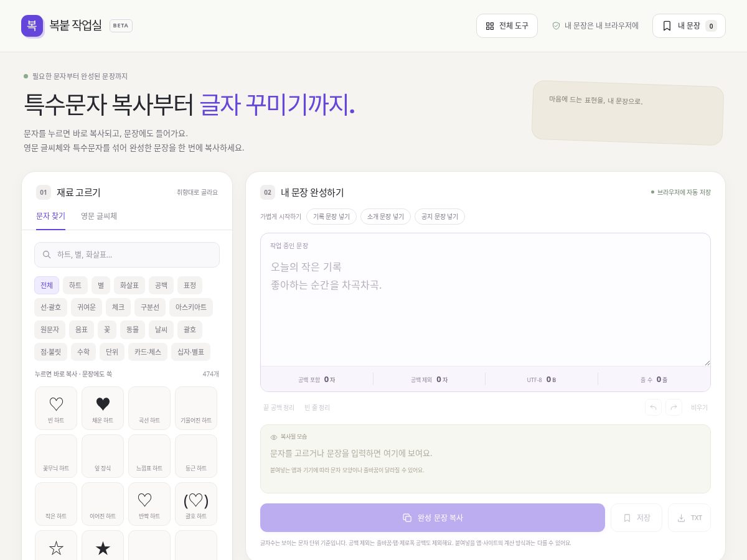Click 완성 문장 복사 button
The height and width of the screenshot is (560, 747).
click(x=433, y=518)
